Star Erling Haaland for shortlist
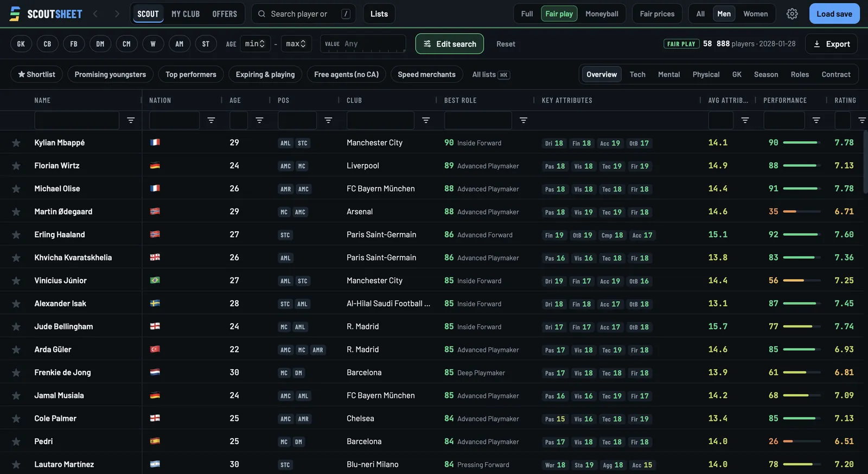 [x=16, y=235]
